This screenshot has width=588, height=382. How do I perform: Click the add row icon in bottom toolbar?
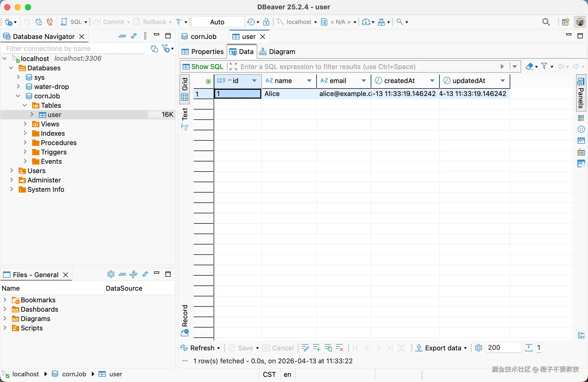coord(317,348)
